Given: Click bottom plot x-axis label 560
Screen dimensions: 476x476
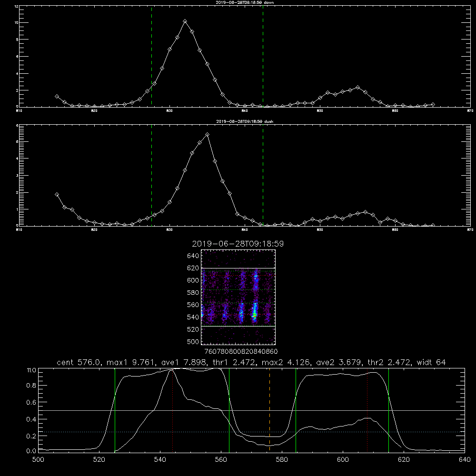Looking at the screenshot, I should (x=221, y=460).
